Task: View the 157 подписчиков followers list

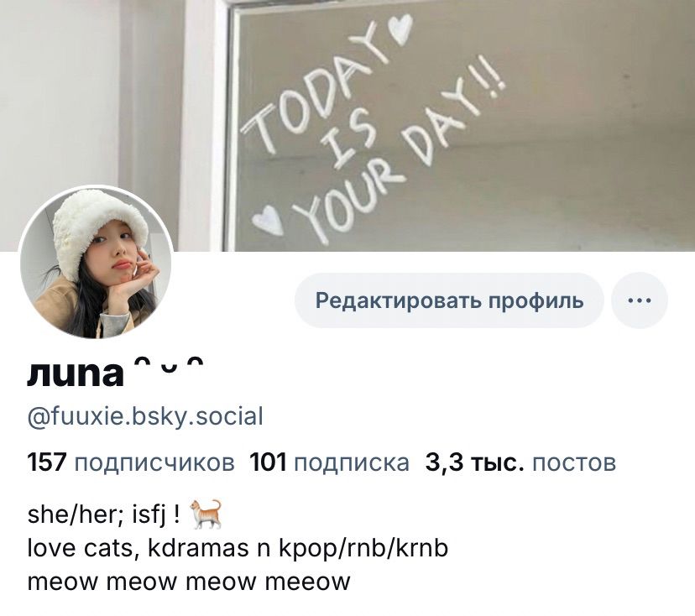Action: click(131, 462)
